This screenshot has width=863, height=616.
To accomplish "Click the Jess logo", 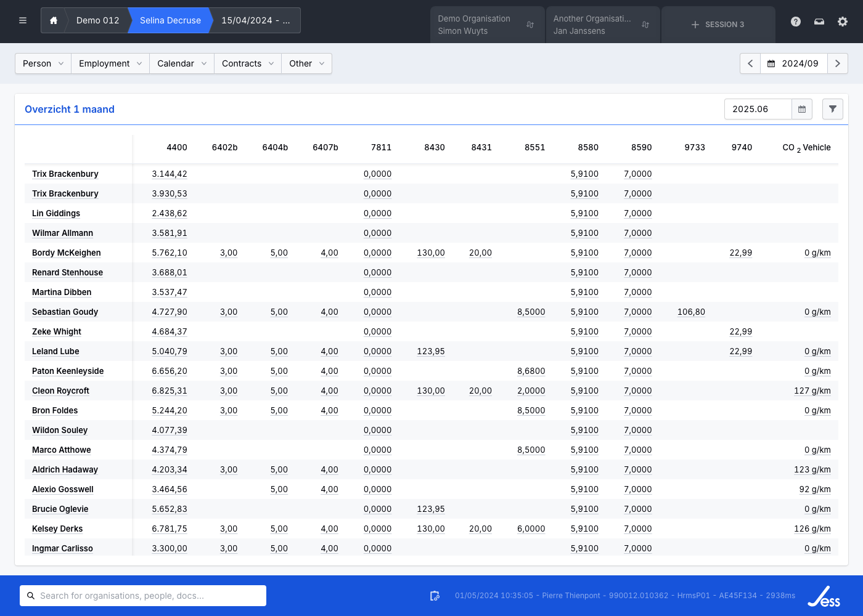I will (x=824, y=596).
